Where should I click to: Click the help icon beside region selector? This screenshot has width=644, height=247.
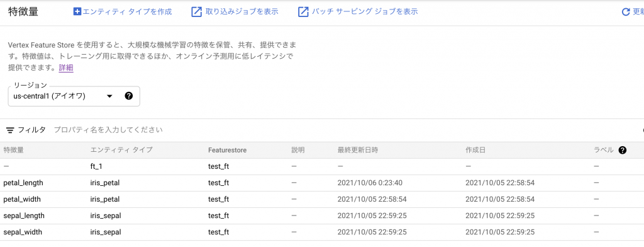point(128,96)
